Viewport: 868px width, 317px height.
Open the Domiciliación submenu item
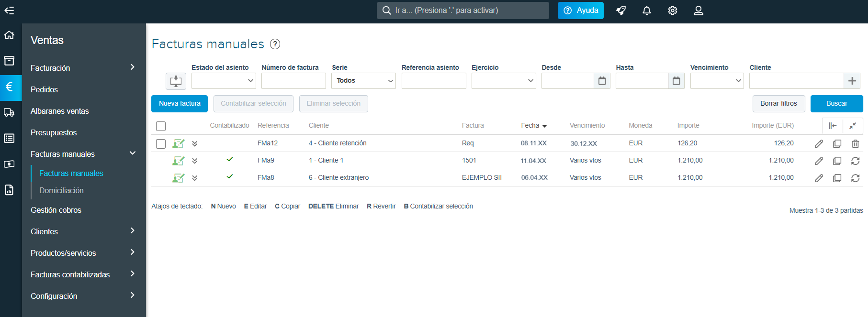[x=61, y=190]
